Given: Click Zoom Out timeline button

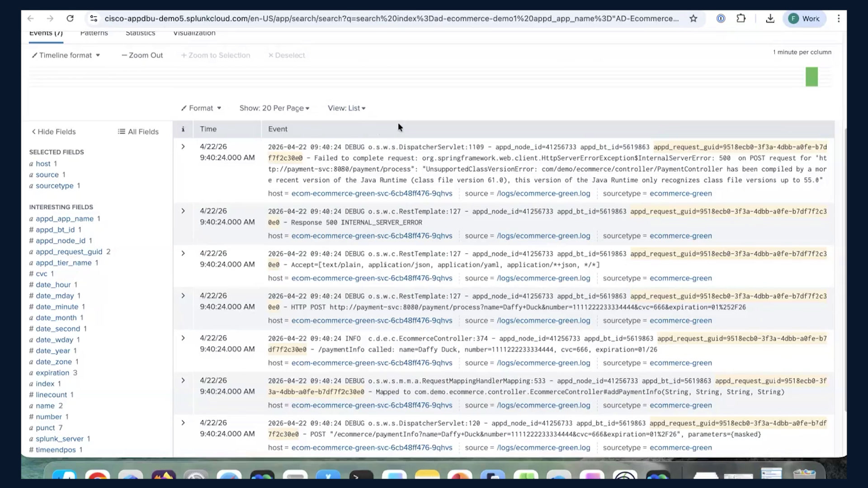Looking at the screenshot, I should pos(142,55).
